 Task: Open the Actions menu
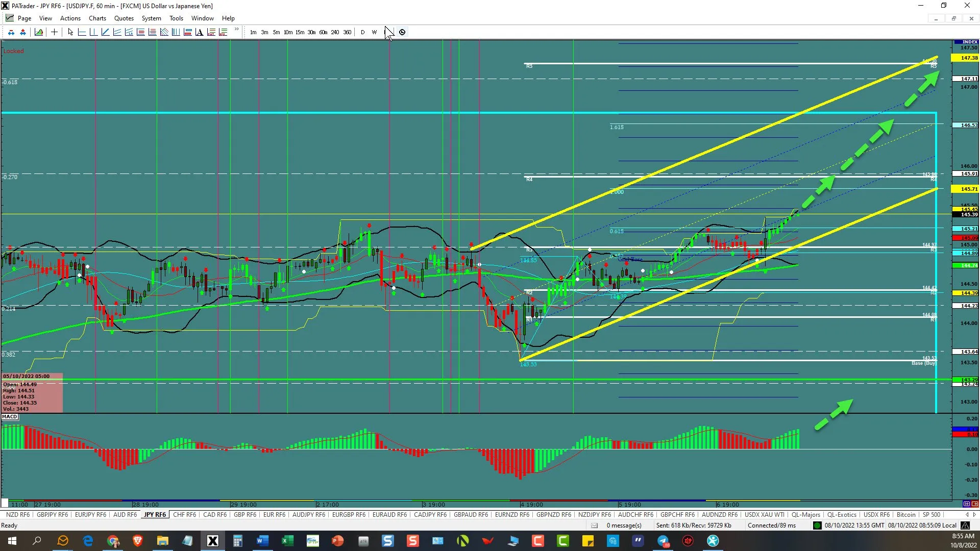70,18
